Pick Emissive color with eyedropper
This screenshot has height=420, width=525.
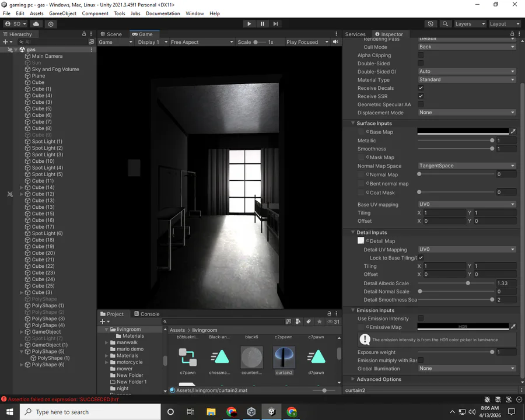[513, 326]
